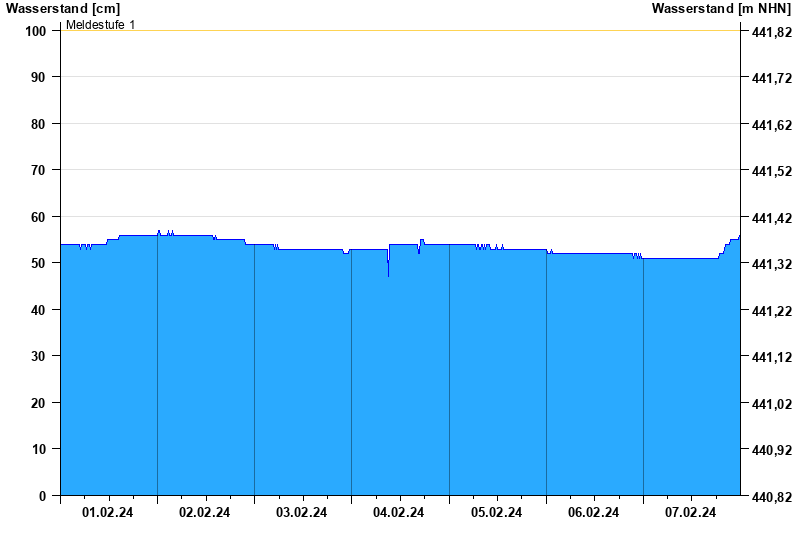The image size is (800, 550).
Task: Select the 03.02.24 date label
Action: tap(302, 513)
